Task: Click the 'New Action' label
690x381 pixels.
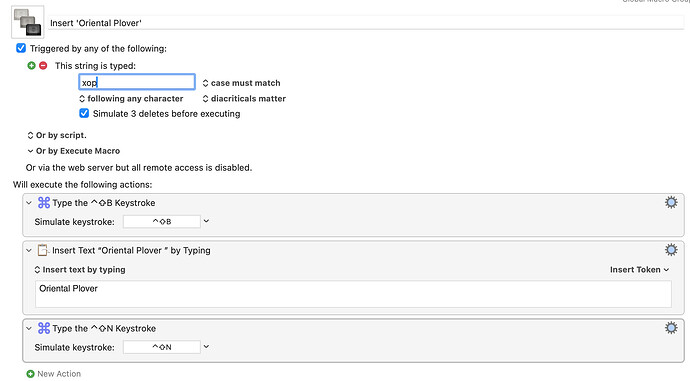Action: (59, 374)
